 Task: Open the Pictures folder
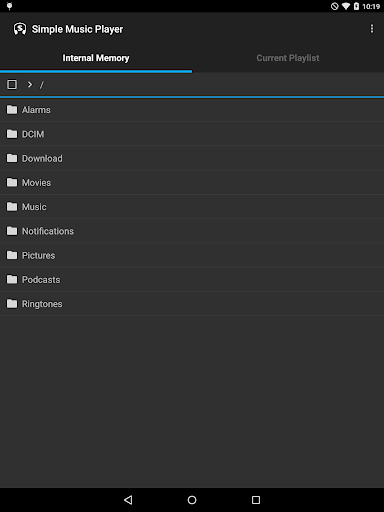pos(192,255)
